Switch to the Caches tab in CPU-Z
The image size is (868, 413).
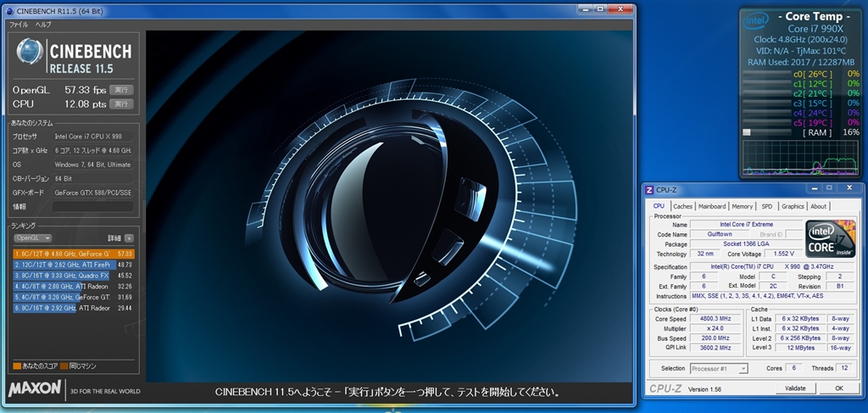(x=682, y=206)
